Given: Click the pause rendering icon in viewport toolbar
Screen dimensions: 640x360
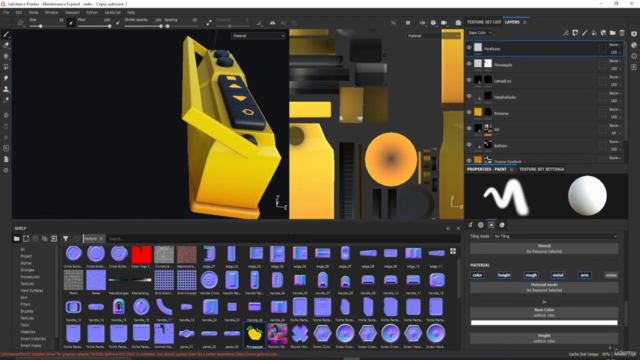Looking at the screenshot, I should click(x=408, y=23).
